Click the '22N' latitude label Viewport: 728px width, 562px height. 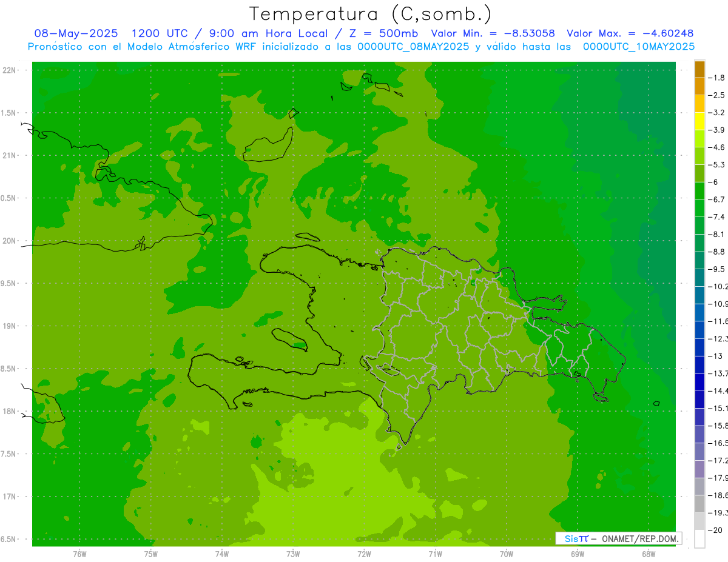[8, 70]
